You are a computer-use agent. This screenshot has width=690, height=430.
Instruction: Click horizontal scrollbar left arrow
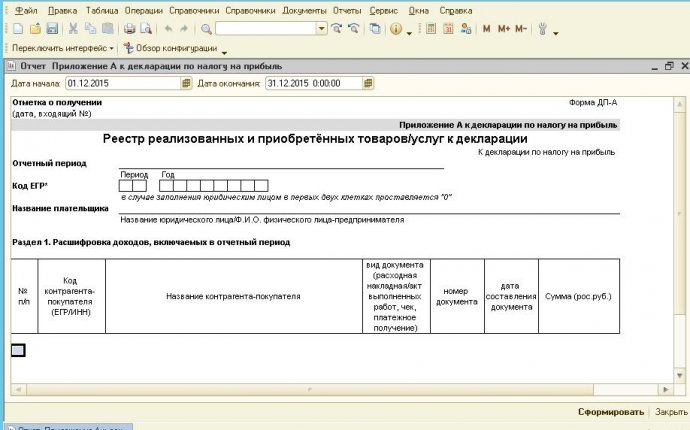click(x=18, y=390)
